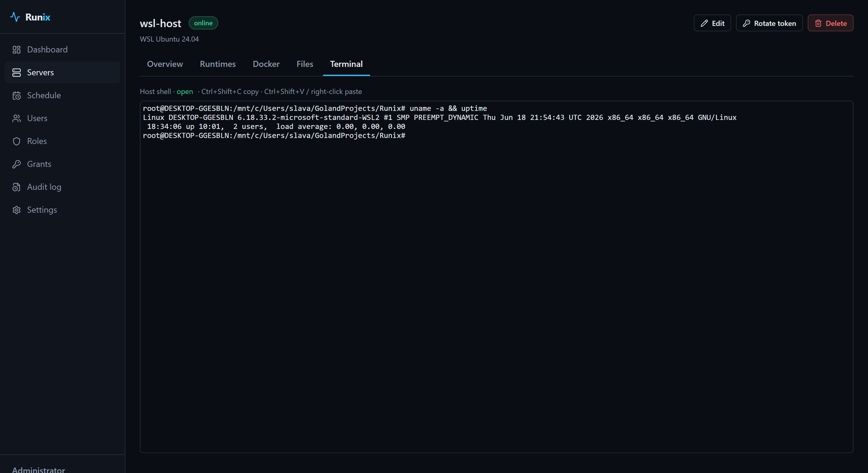
Task: Click the Schedule calendar-clock icon
Action: pyautogui.click(x=17, y=95)
